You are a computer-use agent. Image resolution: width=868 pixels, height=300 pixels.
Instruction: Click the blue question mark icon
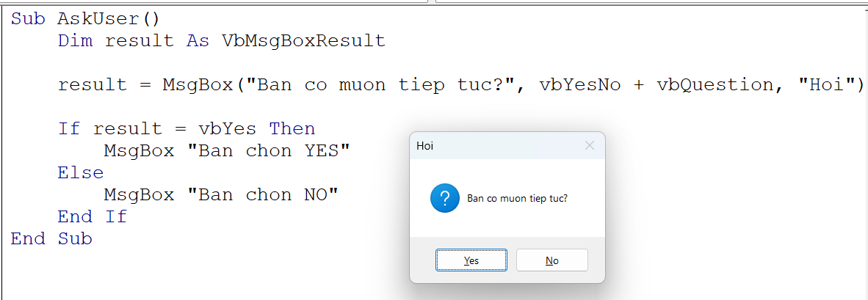click(x=446, y=199)
